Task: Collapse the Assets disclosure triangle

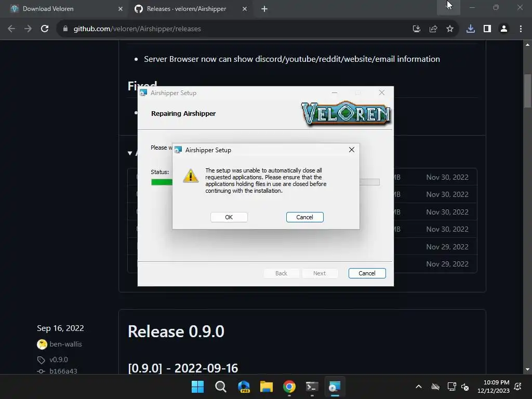Action: tap(129, 153)
